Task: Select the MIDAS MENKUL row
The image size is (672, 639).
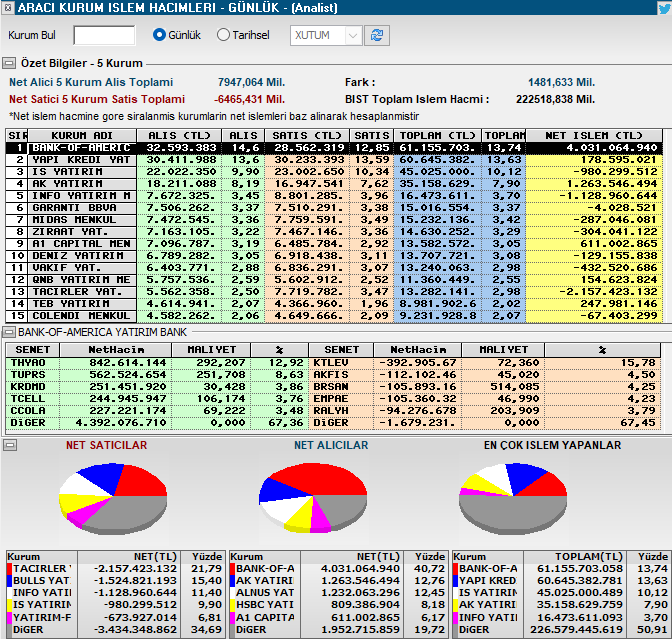Action: 334,220
